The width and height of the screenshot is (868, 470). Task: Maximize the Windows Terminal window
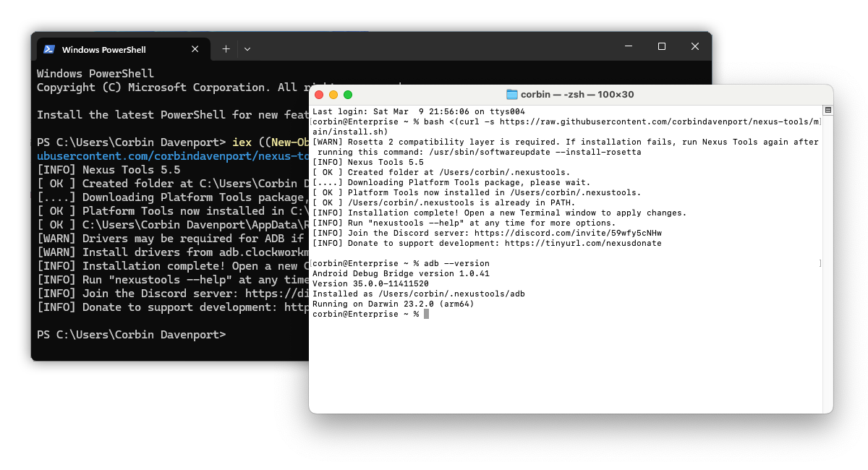tap(662, 46)
